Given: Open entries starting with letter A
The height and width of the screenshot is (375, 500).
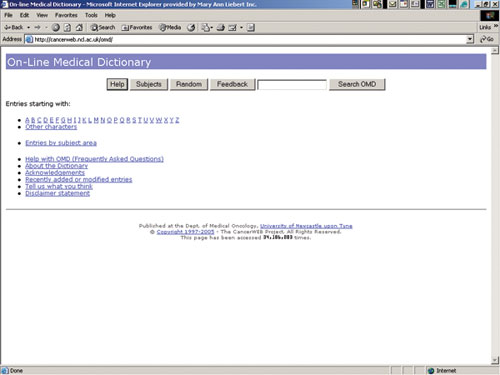Looking at the screenshot, I should (27, 120).
